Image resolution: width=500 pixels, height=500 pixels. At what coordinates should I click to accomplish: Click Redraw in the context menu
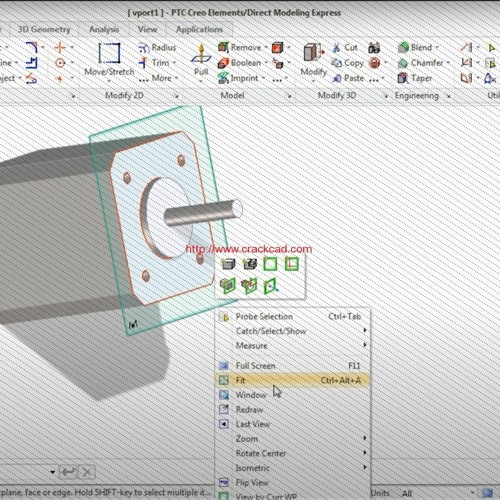click(292, 410)
